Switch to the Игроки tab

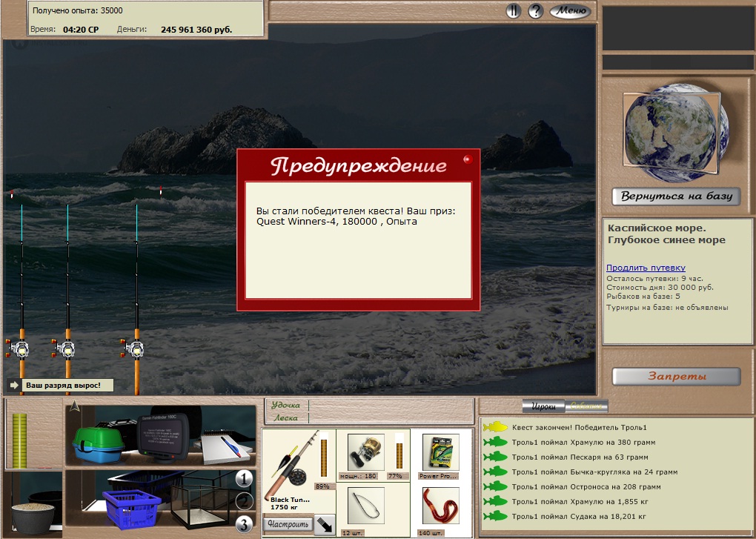[543, 406]
